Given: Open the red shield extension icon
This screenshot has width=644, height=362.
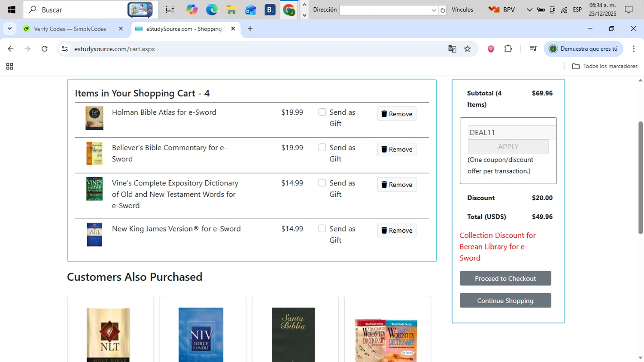Looking at the screenshot, I should click(491, 49).
